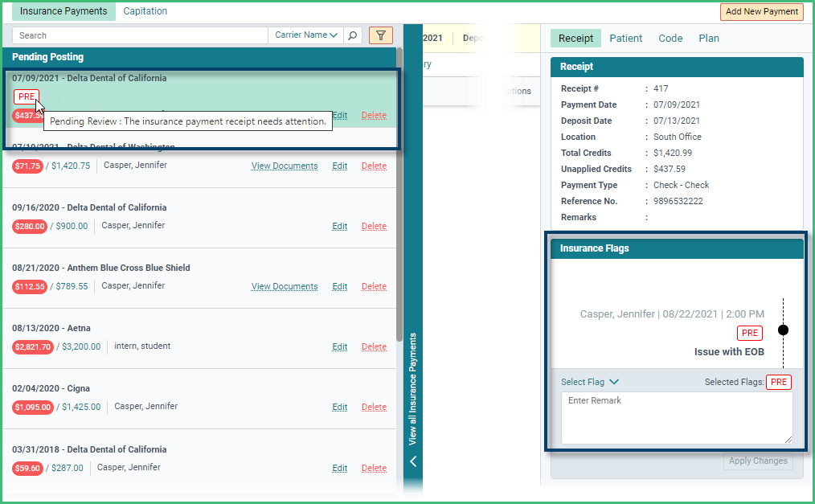The height and width of the screenshot is (504, 815).
Task: Click the $71.75 unapplied amount badge
Action: (27, 166)
